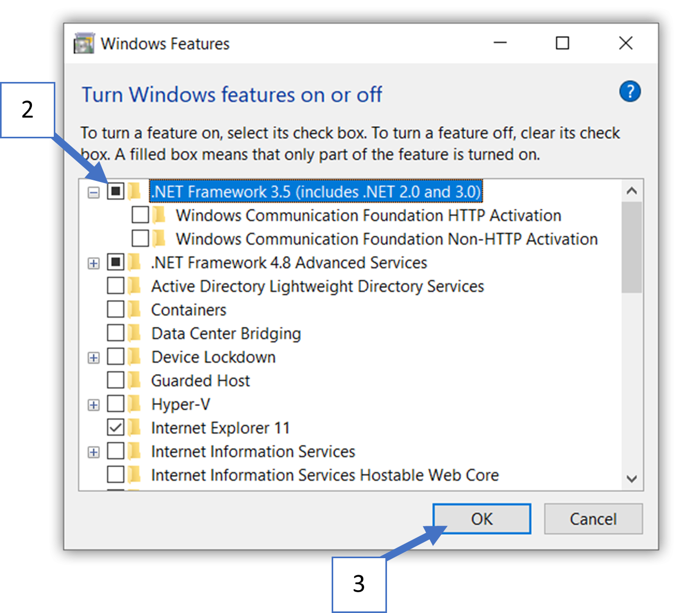The width and height of the screenshot is (700, 613).
Task: Click folder icon beside Hyper-V
Action: [135, 404]
